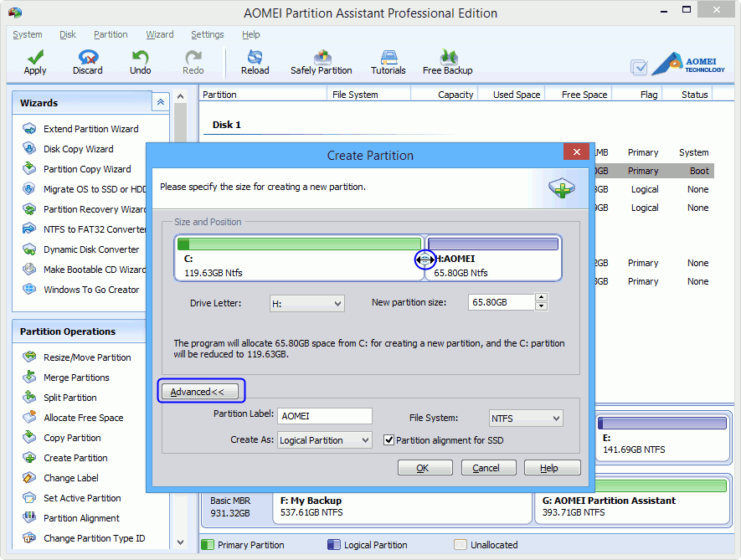Open Disk Copy Wizard
The image size is (741, 560).
[68, 149]
